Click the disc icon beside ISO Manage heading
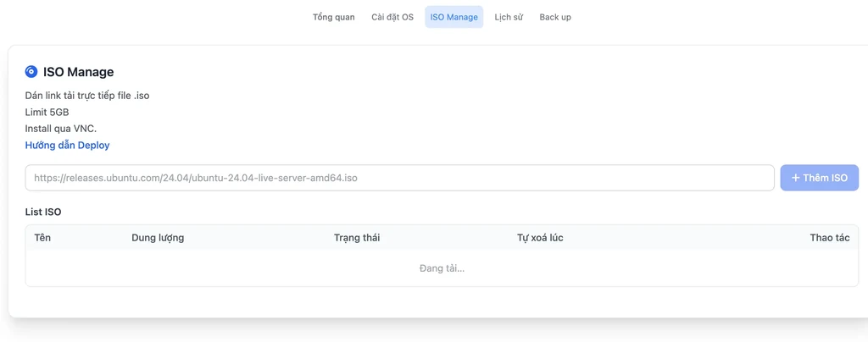The width and height of the screenshot is (868, 342). (x=31, y=72)
